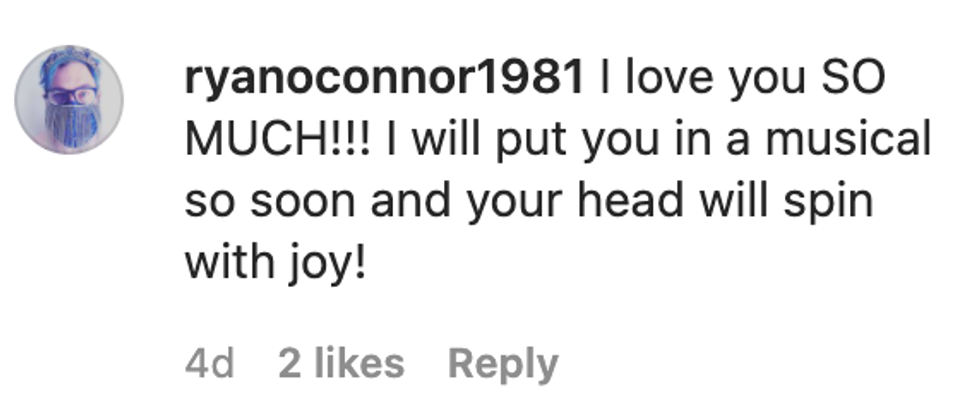Image resolution: width=980 pixels, height=401 pixels.
Task: Click the word "soon" in the comment
Action: point(304,201)
